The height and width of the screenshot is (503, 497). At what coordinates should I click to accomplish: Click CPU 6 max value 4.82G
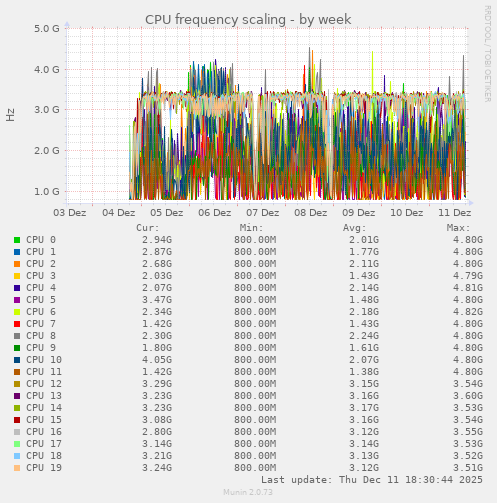pyautogui.click(x=468, y=312)
